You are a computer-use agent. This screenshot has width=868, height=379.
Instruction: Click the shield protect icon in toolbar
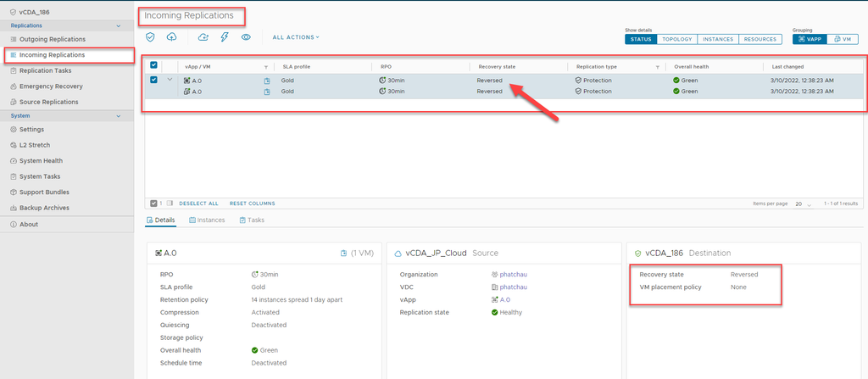click(151, 37)
